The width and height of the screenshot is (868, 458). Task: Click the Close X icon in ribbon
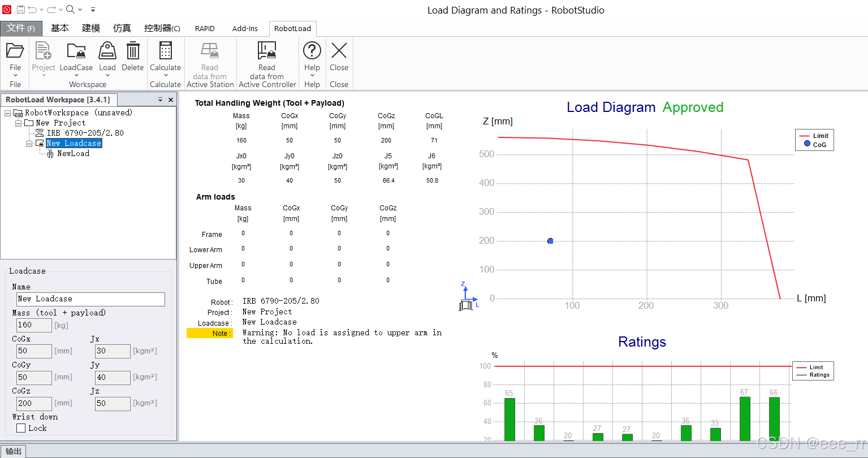coord(339,50)
